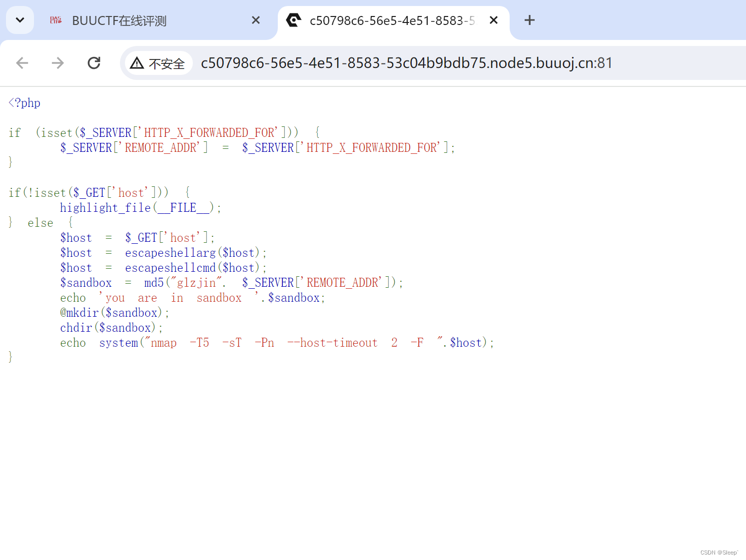The width and height of the screenshot is (746, 560).
Task: Click the BUUCTF tab's red favicon
Action: click(55, 20)
